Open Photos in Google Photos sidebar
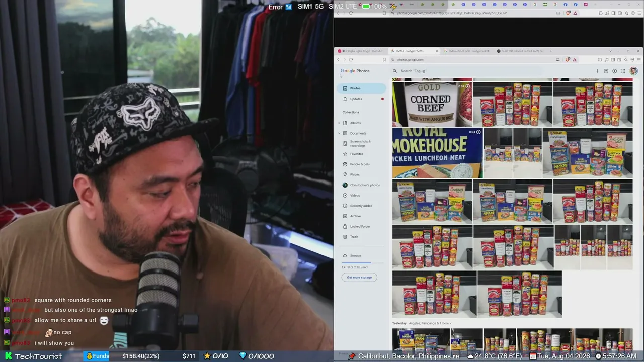Screen dimensions: 644x362 [362, 88]
